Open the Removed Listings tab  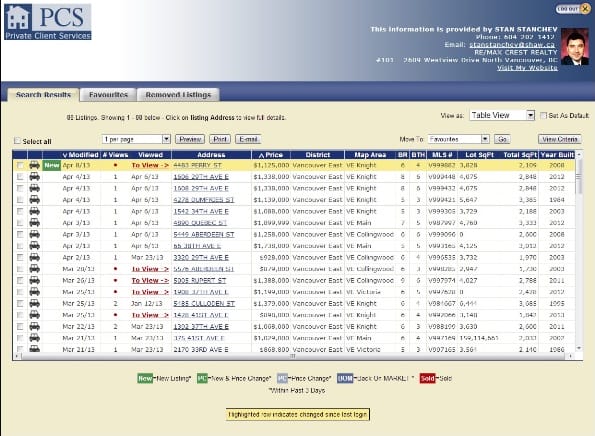click(x=178, y=95)
